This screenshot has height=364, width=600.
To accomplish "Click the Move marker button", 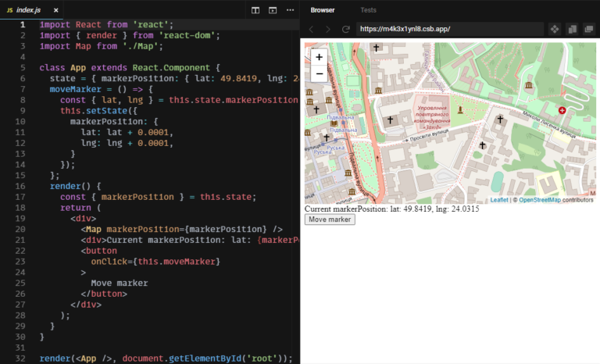I will point(330,219).
